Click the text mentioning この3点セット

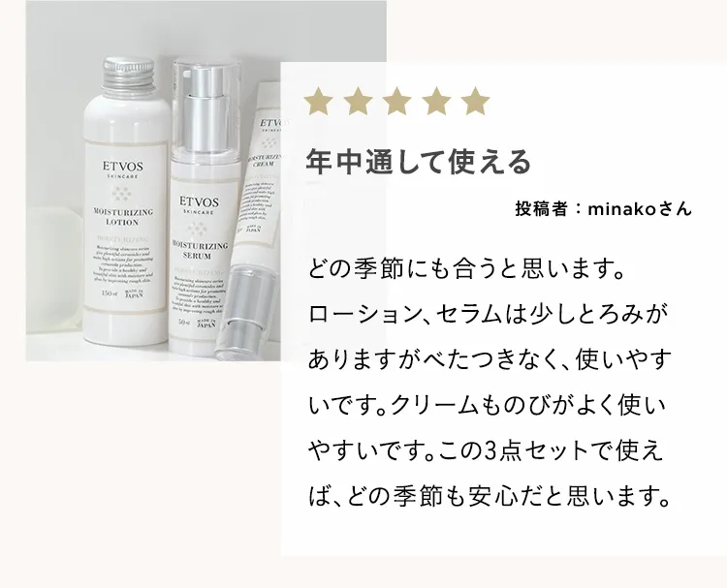pyautogui.click(x=490, y=473)
